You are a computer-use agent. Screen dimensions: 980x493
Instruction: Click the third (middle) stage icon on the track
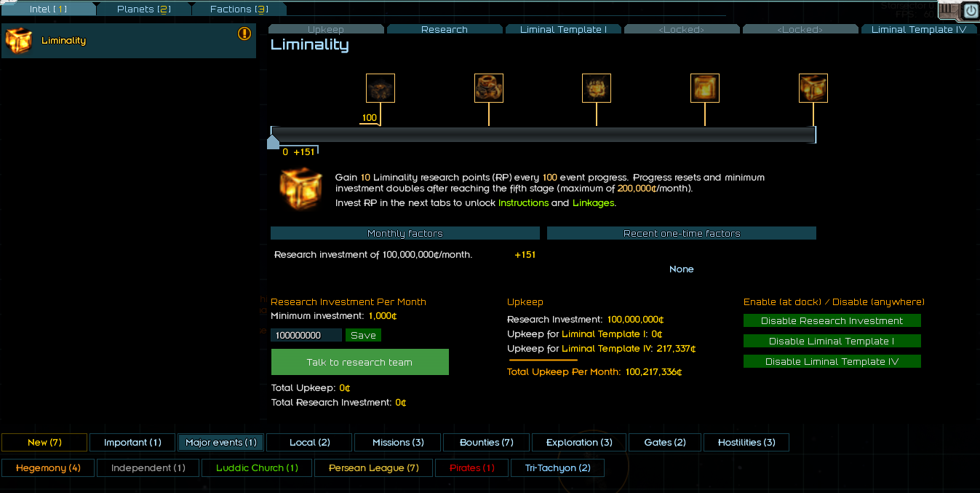[597, 88]
